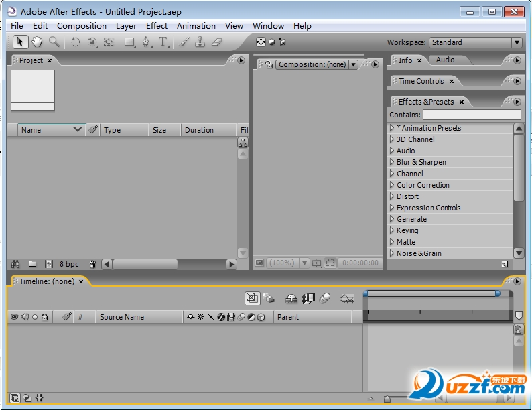Click the curly braces In/Out pane button
Screen dimensions: 532x410
click(x=40, y=398)
